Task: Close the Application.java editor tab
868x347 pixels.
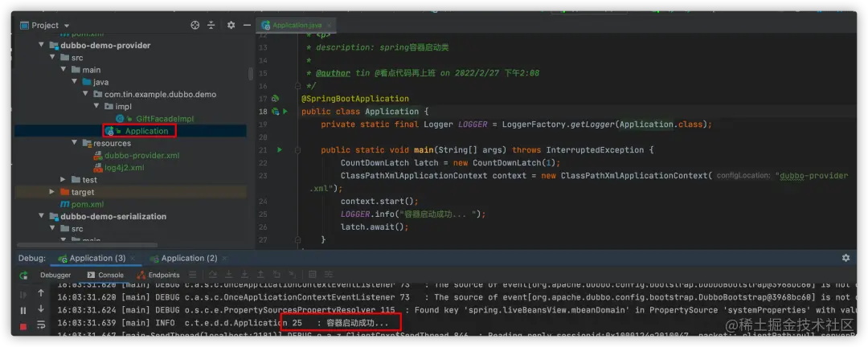Action: point(329,26)
